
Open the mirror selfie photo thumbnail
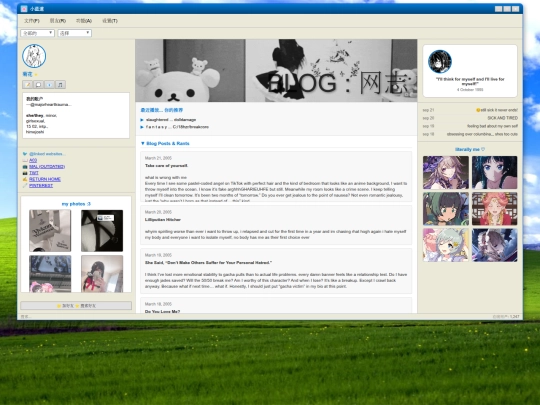[102, 274]
